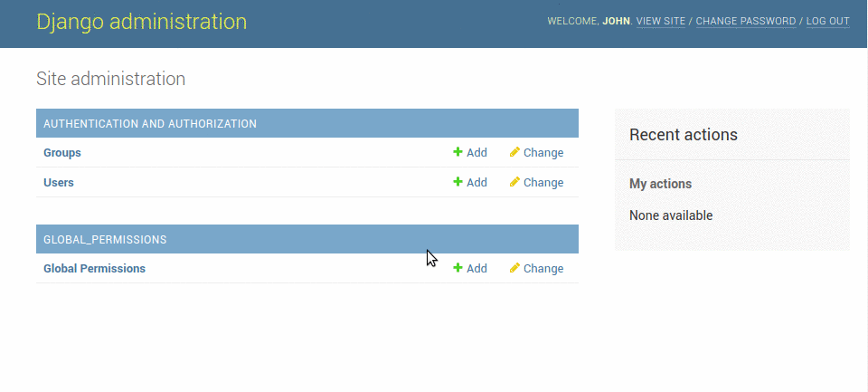This screenshot has height=392, width=868.
Task: Click View Site in the header
Action: pos(661,22)
